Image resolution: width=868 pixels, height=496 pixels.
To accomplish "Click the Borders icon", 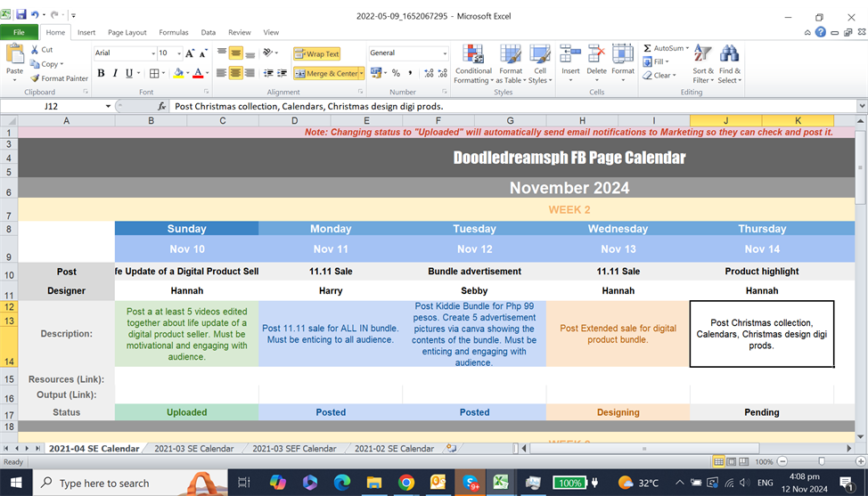I will click(x=154, y=73).
